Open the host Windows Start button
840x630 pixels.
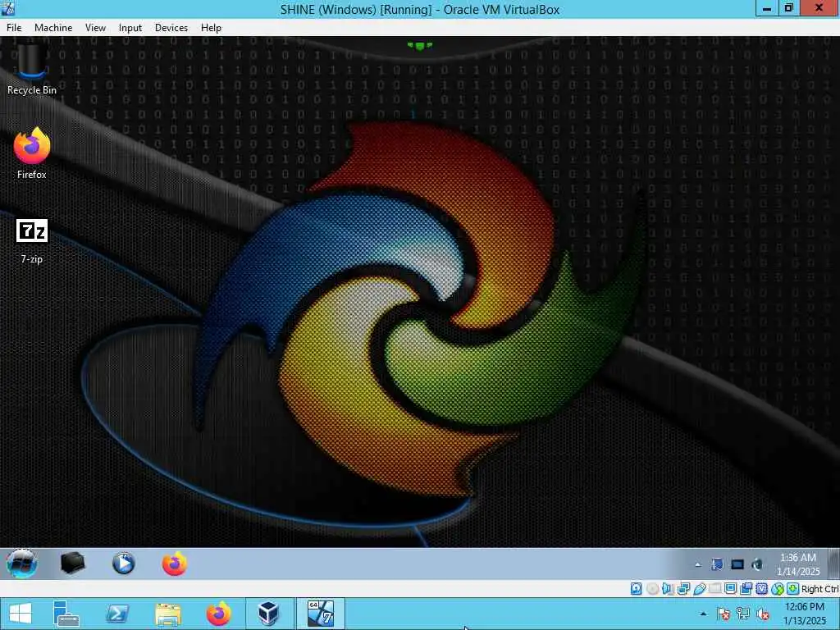(x=21, y=614)
